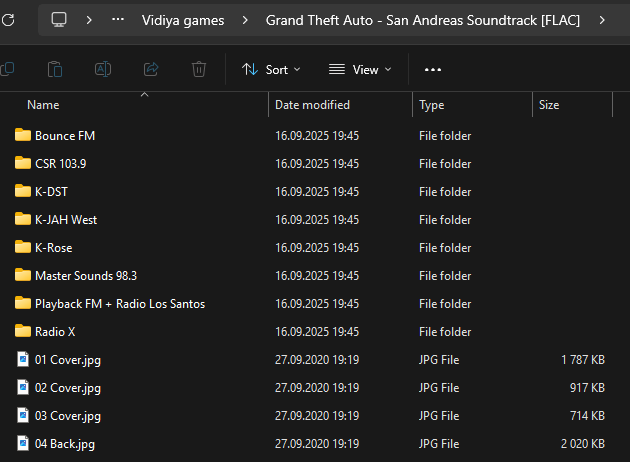This screenshot has width=630, height=462.
Task: Click the Master Sounds 98.3 name
Action: point(86,276)
